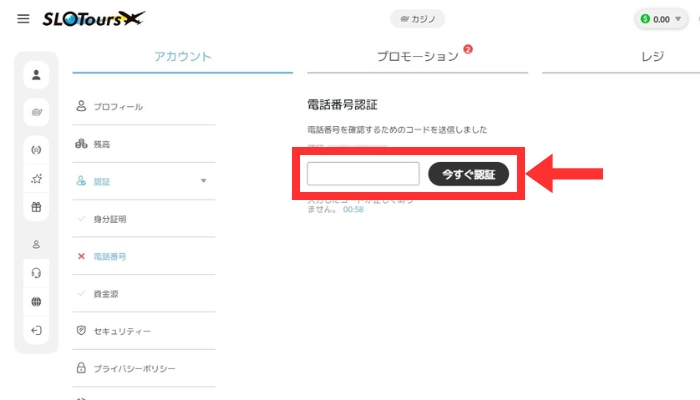The height and width of the screenshot is (400, 700).
Task: Open the globe language icon in sidebar
Action: pos(36,302)
